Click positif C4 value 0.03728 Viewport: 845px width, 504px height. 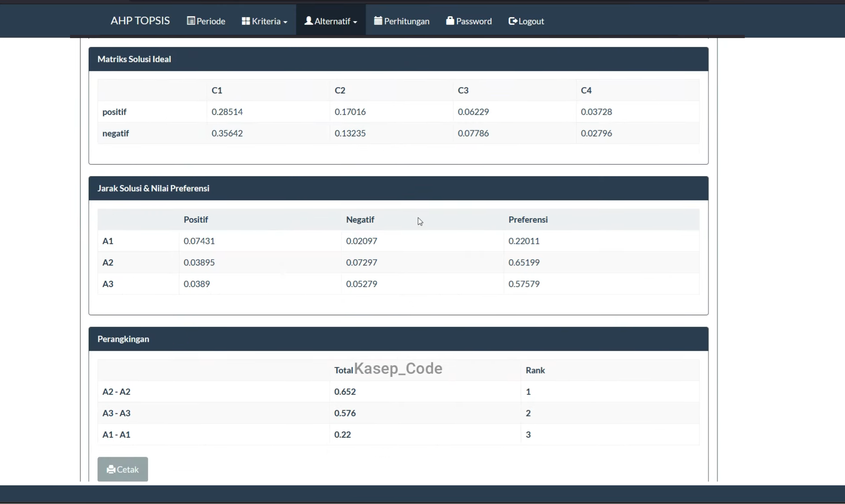pyautogui.click(x=596, y=112)
